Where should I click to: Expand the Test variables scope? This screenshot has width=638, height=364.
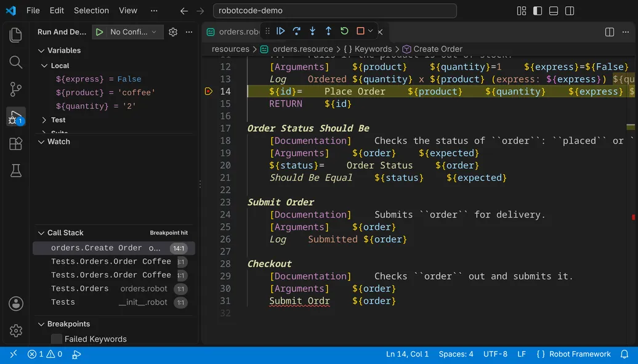pos(44,119)
